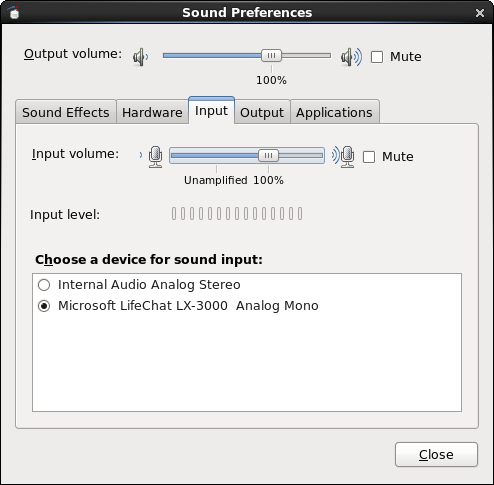Switch to the Sound Effects tab
The height and width of the screenshot is (485, 494).
[66, 112]
